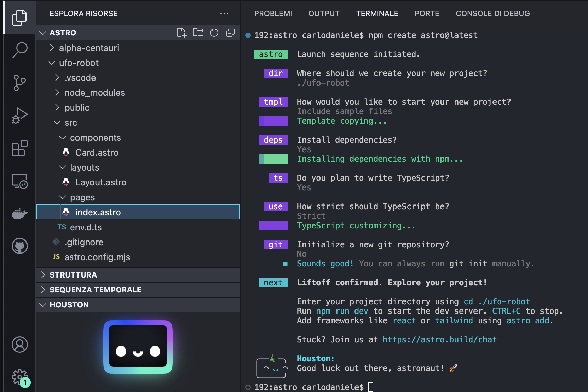This screenshot has height=392, width=588.
Task: Click the 'TypeScript customizing...' line
Action: point(356,225)
